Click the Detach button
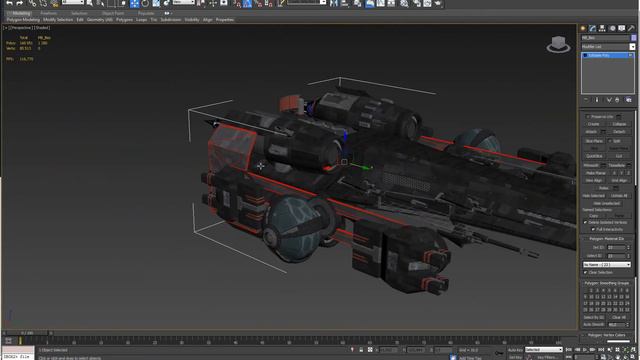Image resolution: width=640 pixels, height=360 pixels. tap(619, 132)
